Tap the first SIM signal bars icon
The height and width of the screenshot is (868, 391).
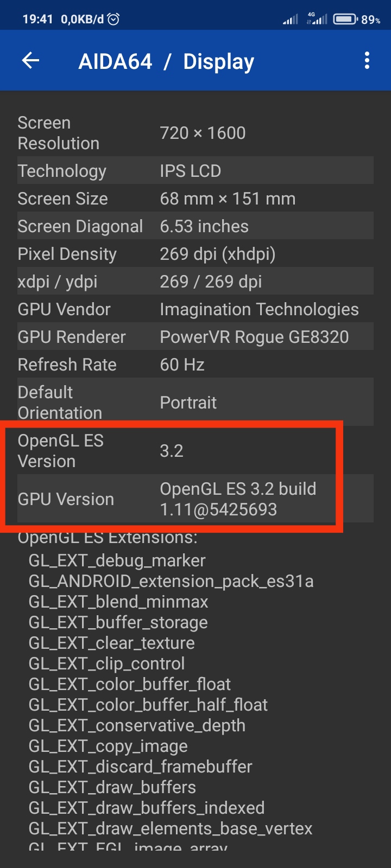(291, 20)
